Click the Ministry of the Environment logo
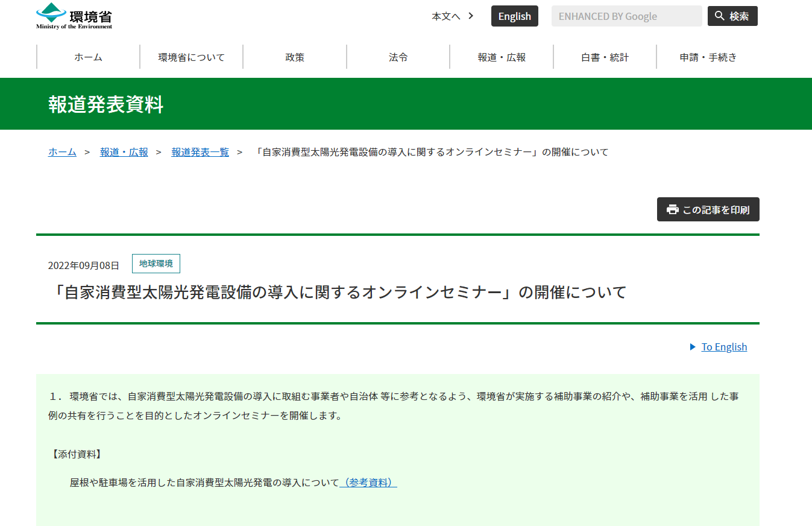The height and width of the screenshot is (526, 812). [x=74, y=16]
